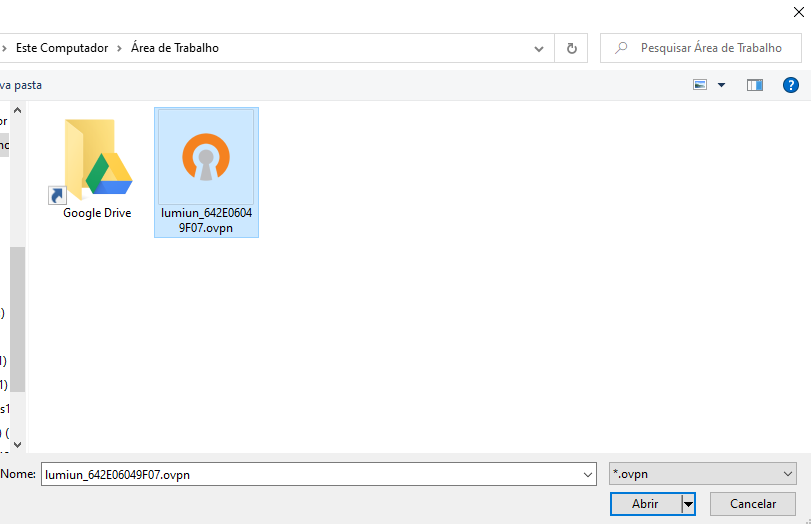Refresh the Área de Trabalho folder view
The image size is (811, 524).
pos(572,48)
